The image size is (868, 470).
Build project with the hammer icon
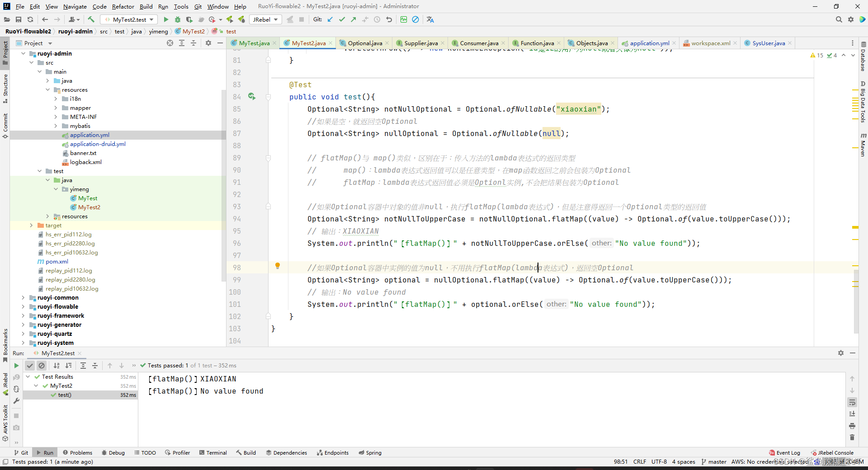pyautogui.click(x=91, y=19)
